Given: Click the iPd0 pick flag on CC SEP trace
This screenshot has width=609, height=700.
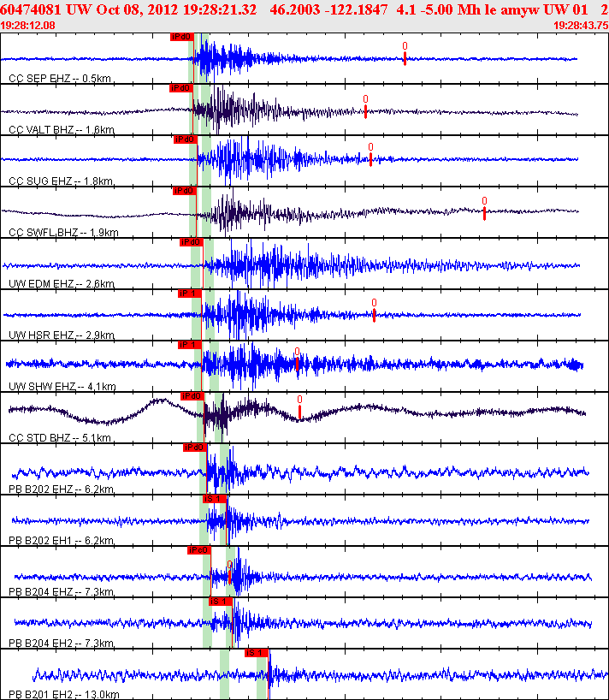Looking at the screenshot, I should [x=181, y=37].
